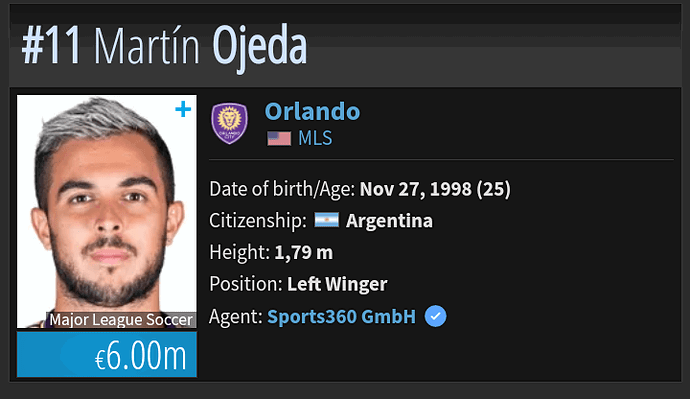Image resolution: width=690 pixels, height=399 pixels.
Task: Click the height value 1,79 m
Action: click(x=304, y=252)
